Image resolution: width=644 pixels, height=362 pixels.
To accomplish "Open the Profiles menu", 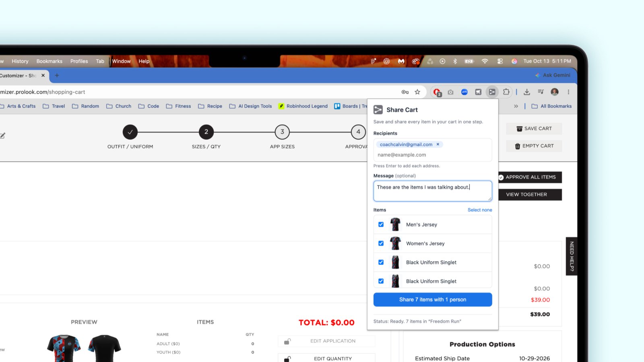I will tap(79, 61).
